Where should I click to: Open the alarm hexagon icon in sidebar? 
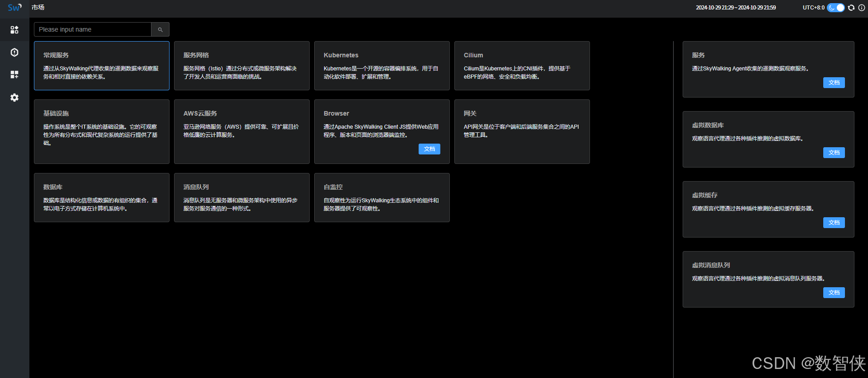(x=14, y=52)
